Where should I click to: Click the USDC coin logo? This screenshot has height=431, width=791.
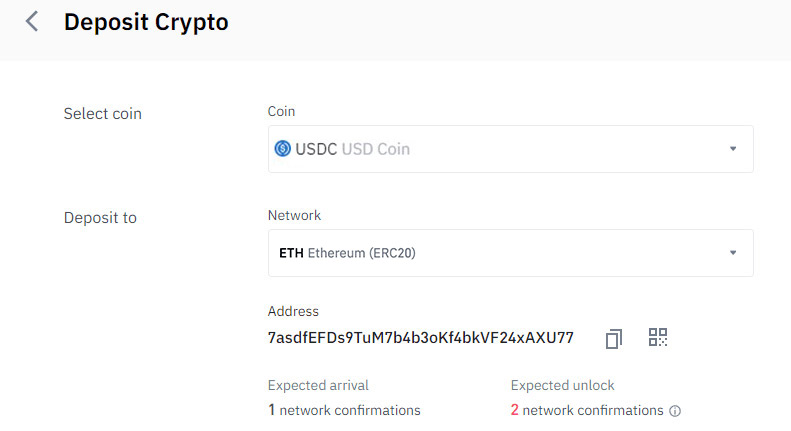(x=282, y=148)
